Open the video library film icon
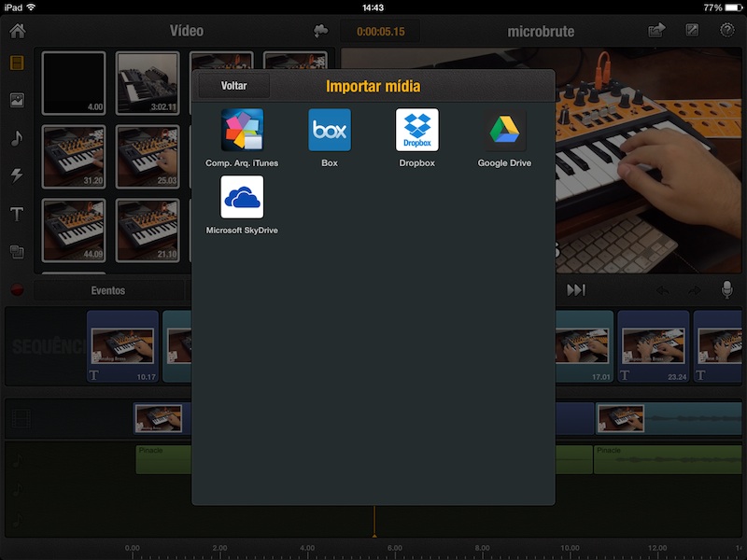This screenshot has width=747, height=560. pos(17,63)
